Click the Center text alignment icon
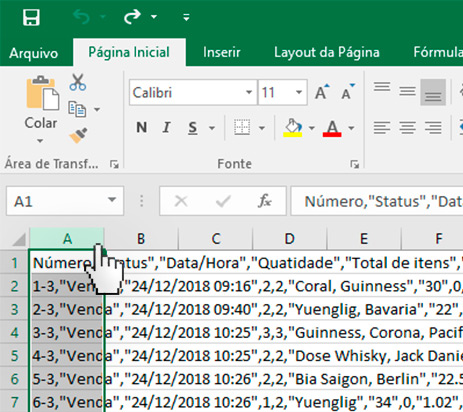This screenshot has height=412, width=463. tap(407, 128)
